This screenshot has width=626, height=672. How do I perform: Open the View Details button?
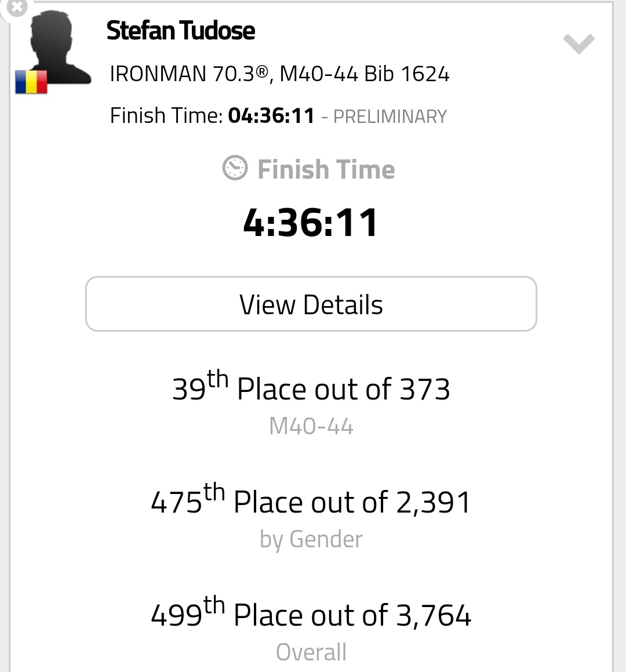point(311,304)
